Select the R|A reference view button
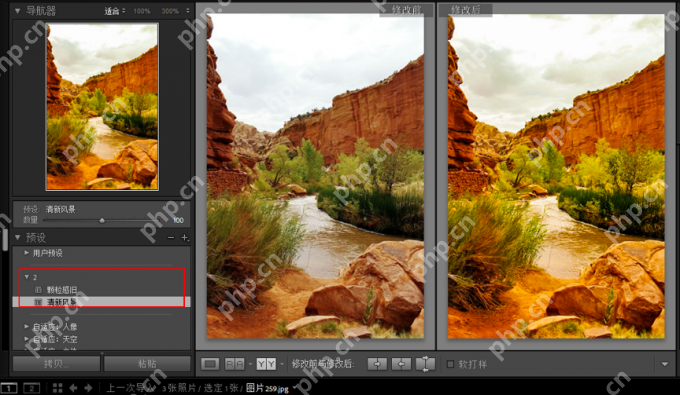The height and width of the screenshot is (395, 680). point(235,364)
